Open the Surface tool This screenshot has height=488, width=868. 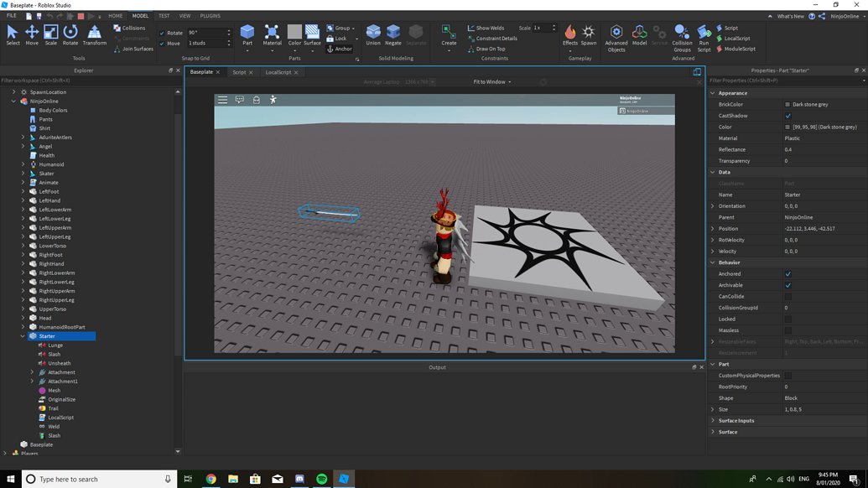[x=312, y=35]
